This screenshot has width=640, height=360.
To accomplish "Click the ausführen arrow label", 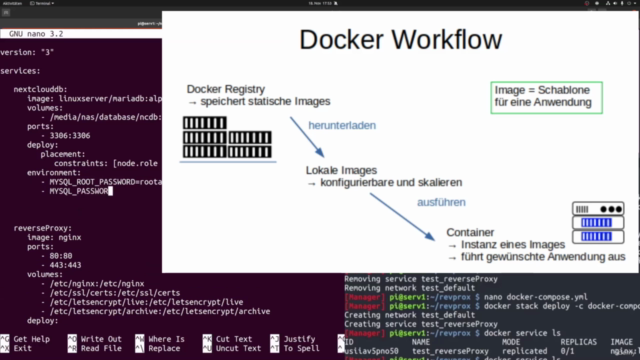I will [441, 202].
